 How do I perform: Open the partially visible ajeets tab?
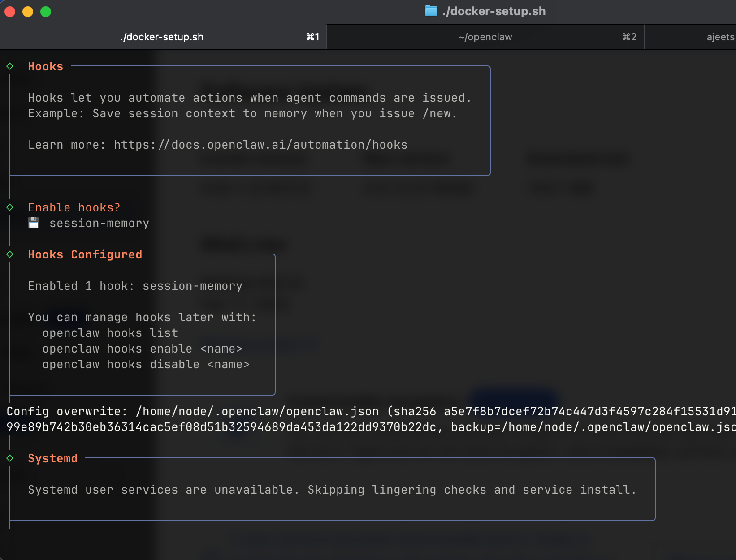pyautogui.click(x=720, y=37)
